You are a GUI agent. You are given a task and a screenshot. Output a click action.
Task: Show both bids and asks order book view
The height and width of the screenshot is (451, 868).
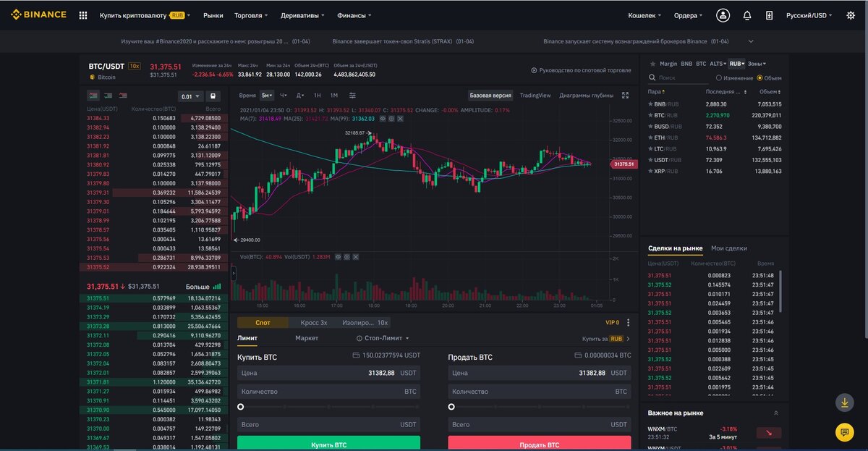[x=93, y=95]
